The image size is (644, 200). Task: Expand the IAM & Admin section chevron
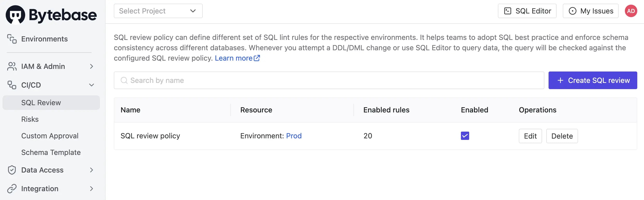pyautogui.click(x=91, y=66)
